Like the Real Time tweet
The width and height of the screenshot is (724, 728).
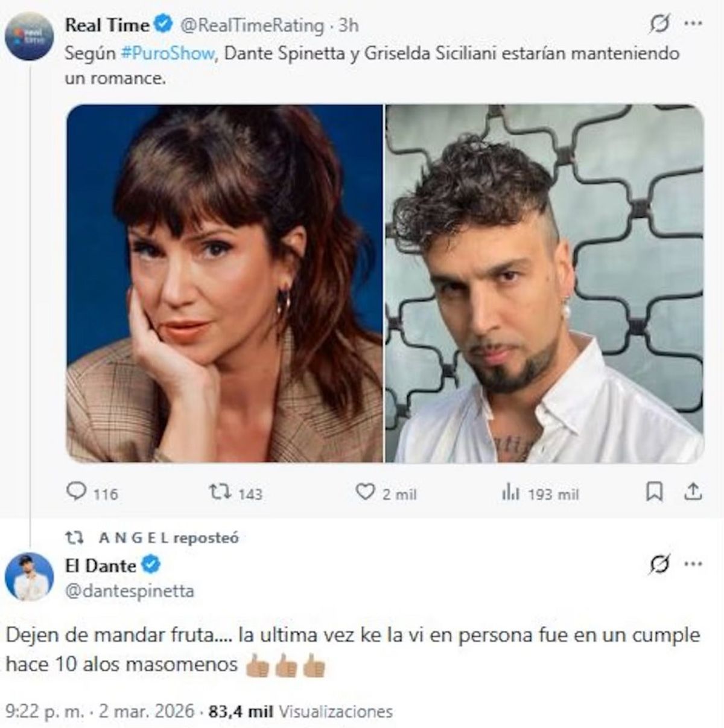pos(365,493)
